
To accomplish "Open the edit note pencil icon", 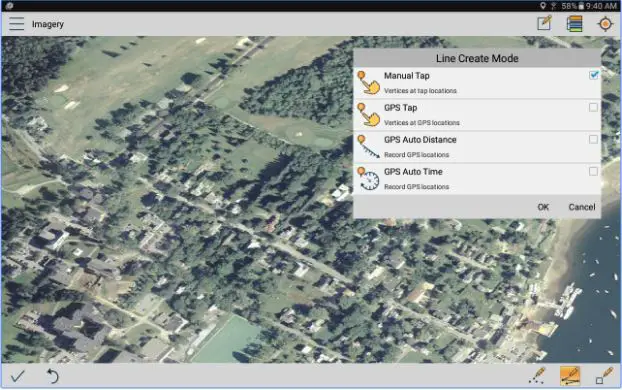I will pyautogui.click(x=544, y=23).
